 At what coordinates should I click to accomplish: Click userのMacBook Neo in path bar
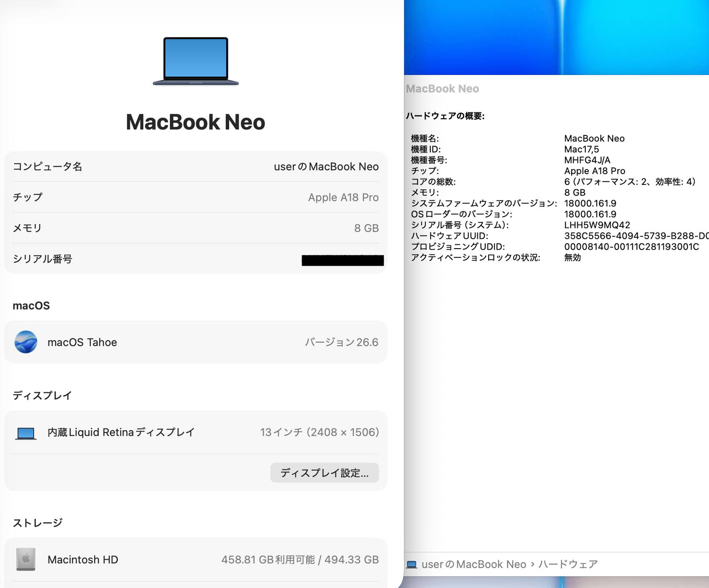click(474, 564)
